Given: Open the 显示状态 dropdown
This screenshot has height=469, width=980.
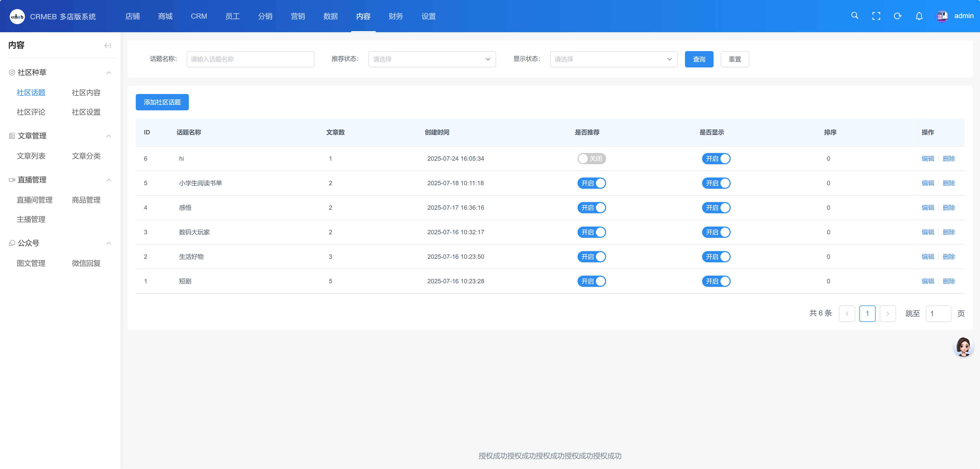Looking at the screenshot, I should click(613, 59).
